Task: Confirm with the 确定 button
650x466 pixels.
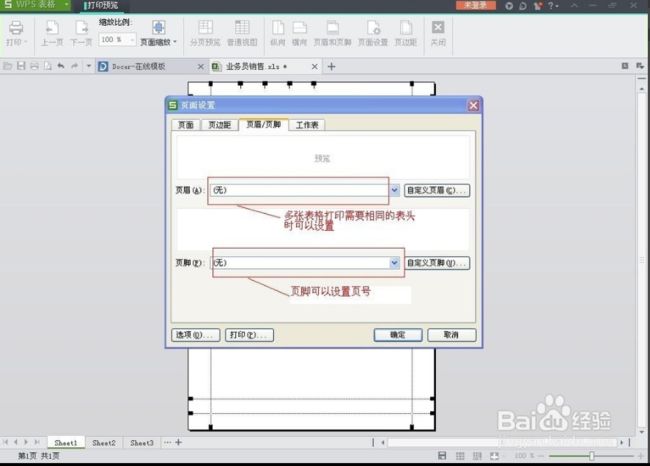Action: pyautogui.click(x=398, y=335)
